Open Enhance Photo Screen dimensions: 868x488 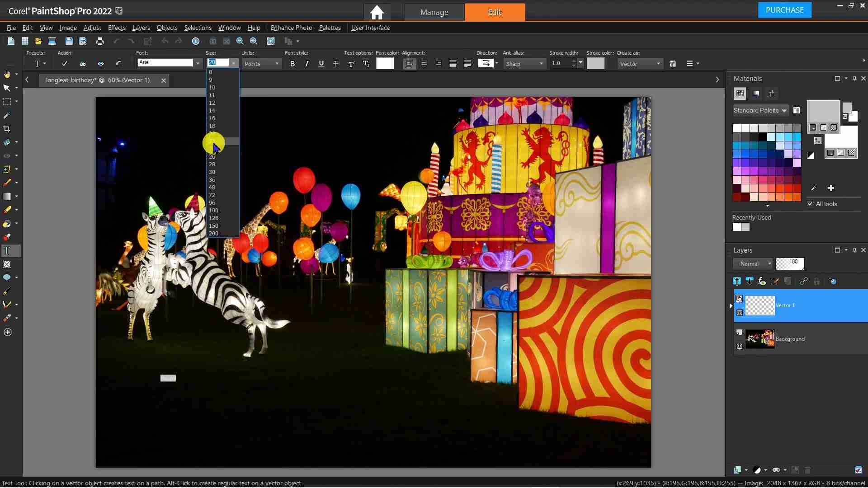pos(291,28)
